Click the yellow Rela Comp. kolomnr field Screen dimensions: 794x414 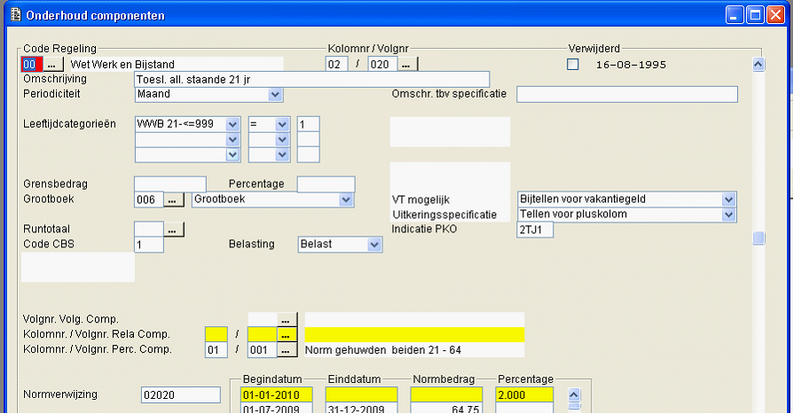coord(216,335)
